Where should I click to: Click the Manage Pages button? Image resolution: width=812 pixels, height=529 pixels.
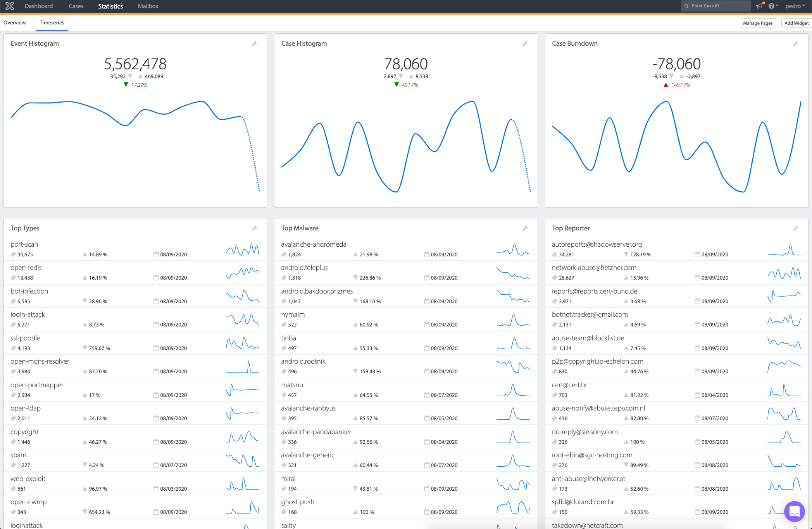point(758,23)
